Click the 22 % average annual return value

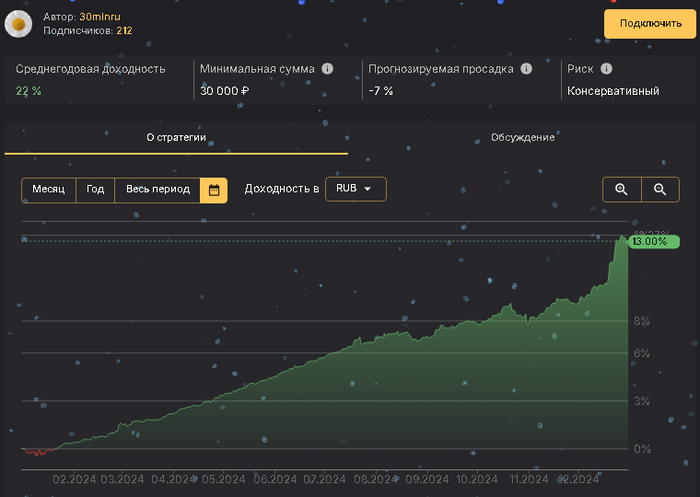(27, 91)
